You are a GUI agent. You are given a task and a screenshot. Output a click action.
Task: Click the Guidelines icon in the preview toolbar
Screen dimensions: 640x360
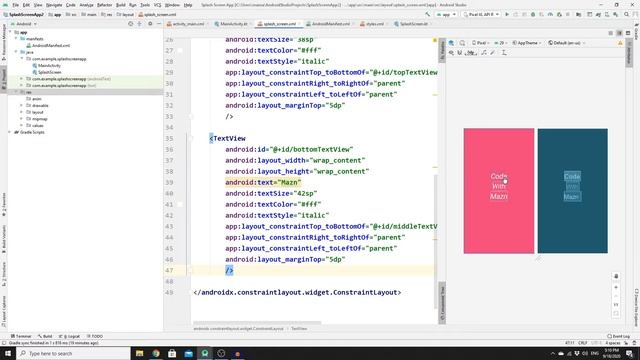(504, 53)
